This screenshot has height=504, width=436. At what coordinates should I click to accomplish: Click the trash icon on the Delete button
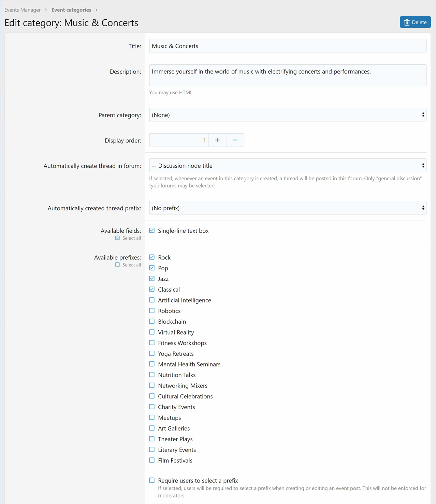(407, 22)
